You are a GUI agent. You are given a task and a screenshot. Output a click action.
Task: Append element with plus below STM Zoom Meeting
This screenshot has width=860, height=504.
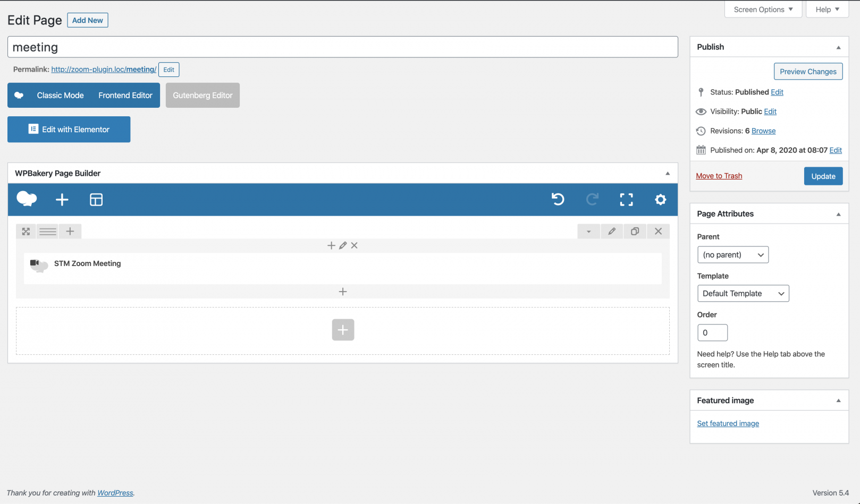coord(343,292)
